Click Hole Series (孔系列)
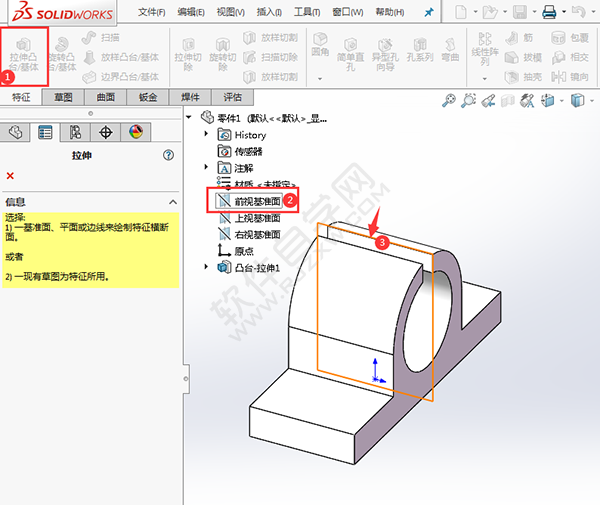600x505 pixels. click(420, 50)
